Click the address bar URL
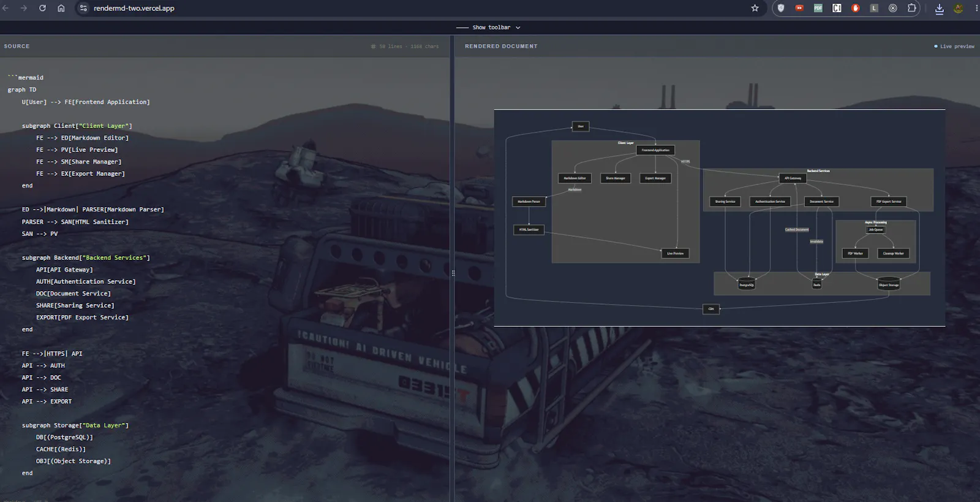Viewport: 980px width, 502px height. point(134,8)
